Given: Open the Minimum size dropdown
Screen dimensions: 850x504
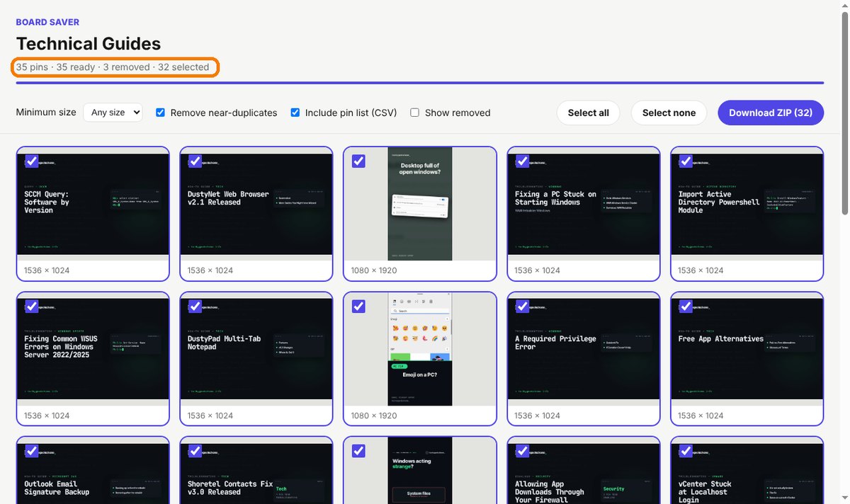Looking at the screenshot, I should tap(113, 113).
